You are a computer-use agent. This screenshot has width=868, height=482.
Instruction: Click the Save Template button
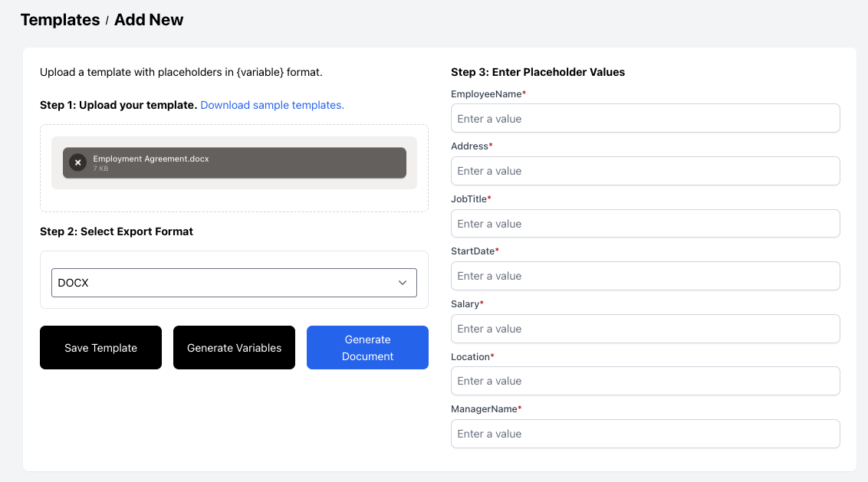(x=100, y=347)
